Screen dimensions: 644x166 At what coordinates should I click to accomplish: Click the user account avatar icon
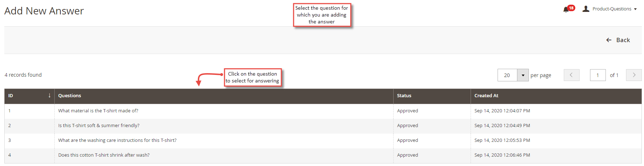[586, 9]
